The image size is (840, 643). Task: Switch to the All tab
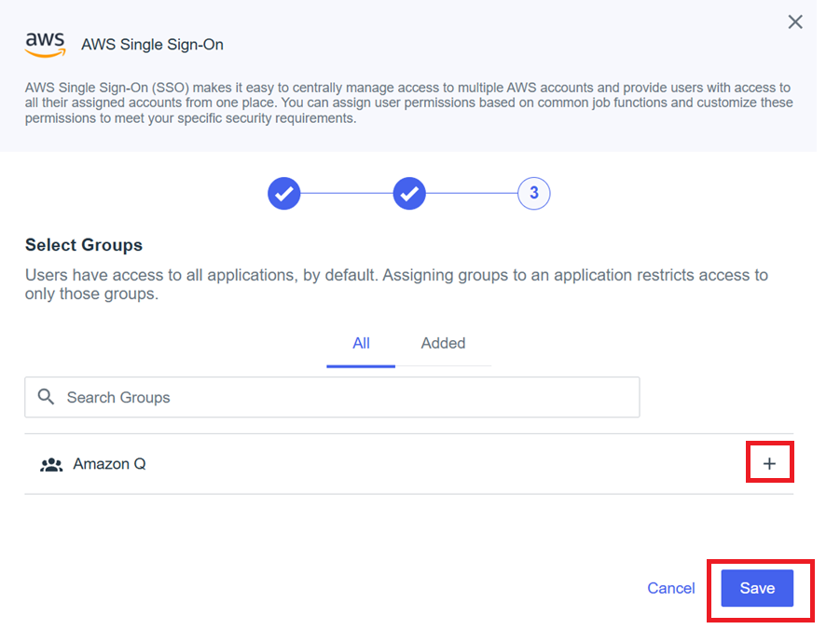tap(361, 343)
